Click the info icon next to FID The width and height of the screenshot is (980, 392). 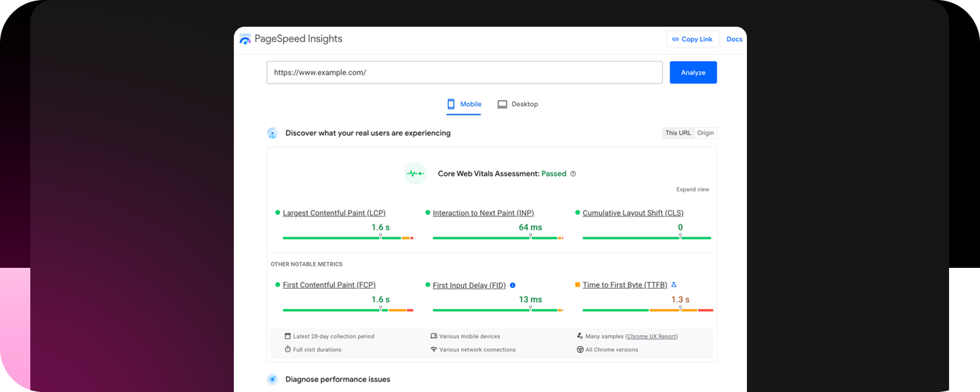512,285
